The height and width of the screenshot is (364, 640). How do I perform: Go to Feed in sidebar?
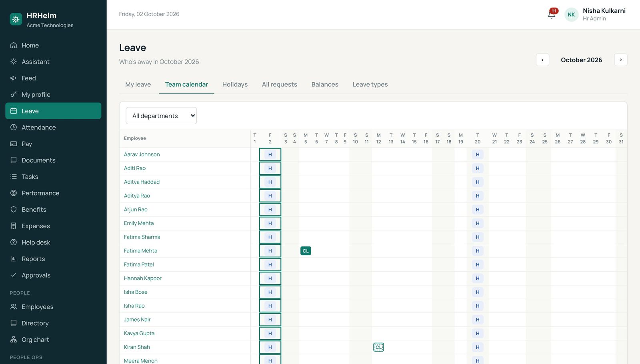pos(53,78)
